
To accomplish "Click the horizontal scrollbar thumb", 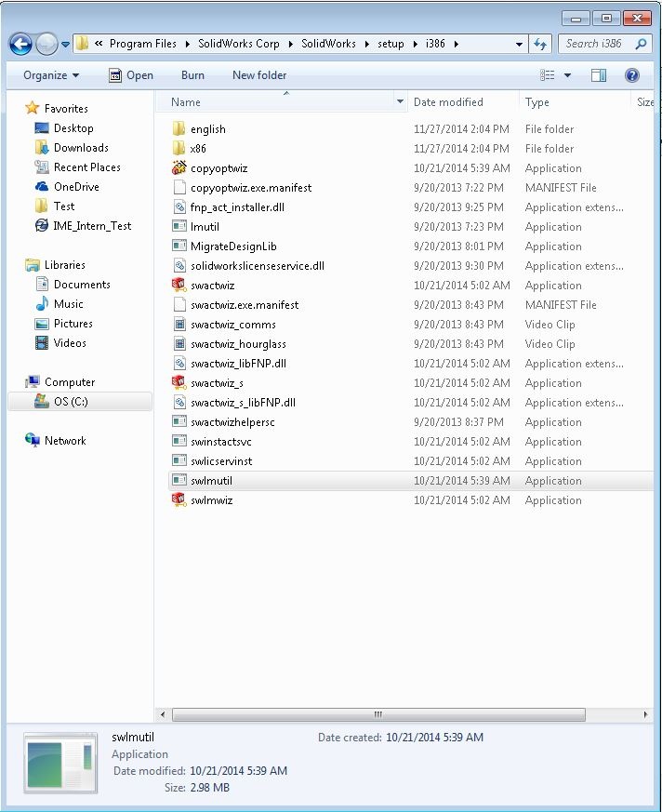I will point(378,714).
